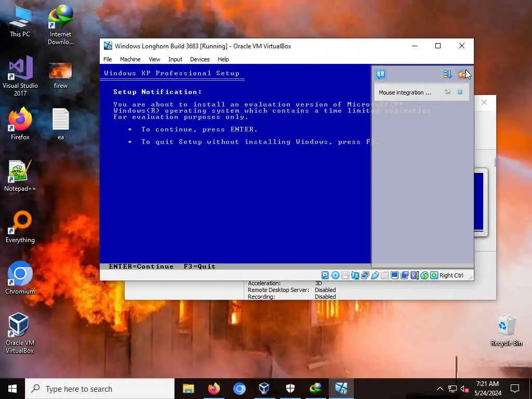This screenshot has width=532, height=399.
Task: Open the Input menu
Action: 175,59
